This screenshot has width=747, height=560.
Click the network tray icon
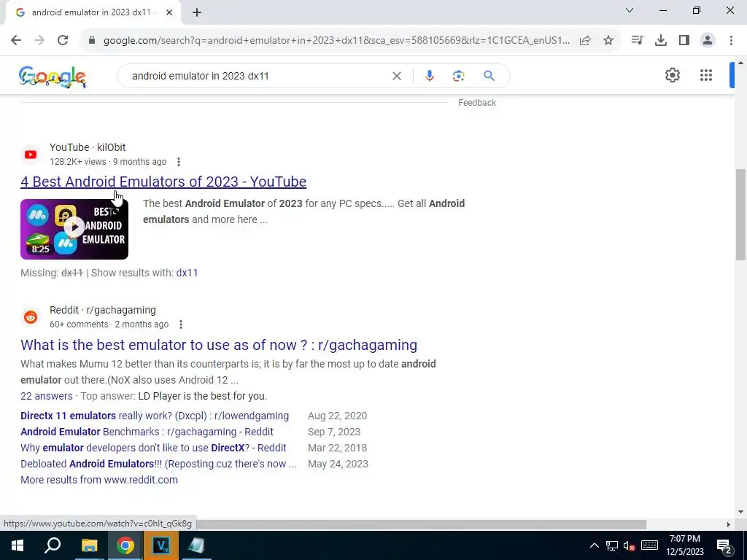click(612, 545)
